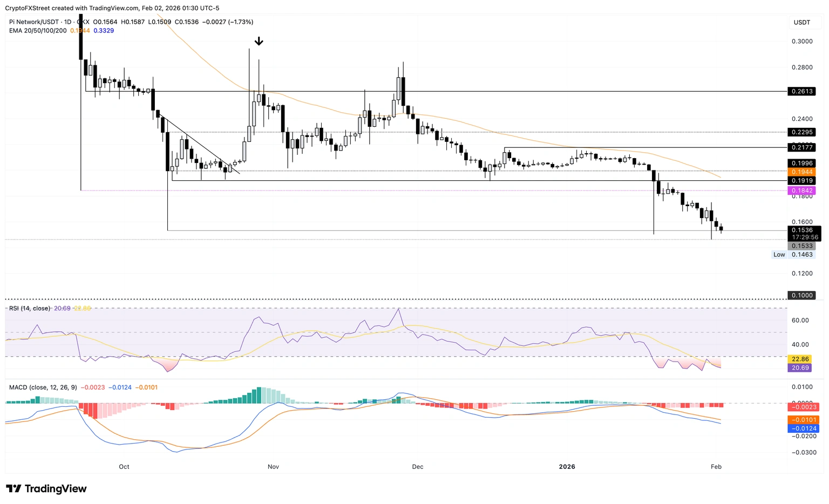Screen dimensions: 829x504
Task: Select the black down arrow annotation
Action: [259, 41]
